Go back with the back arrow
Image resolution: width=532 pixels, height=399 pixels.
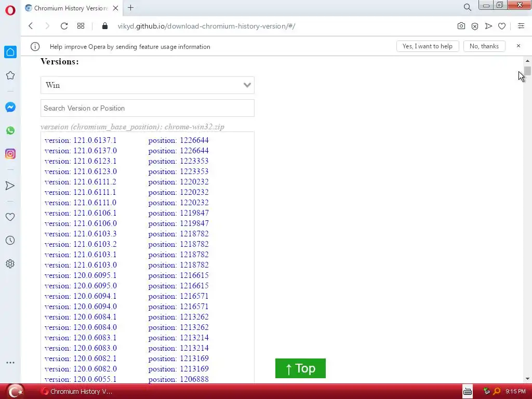[31, 26]
